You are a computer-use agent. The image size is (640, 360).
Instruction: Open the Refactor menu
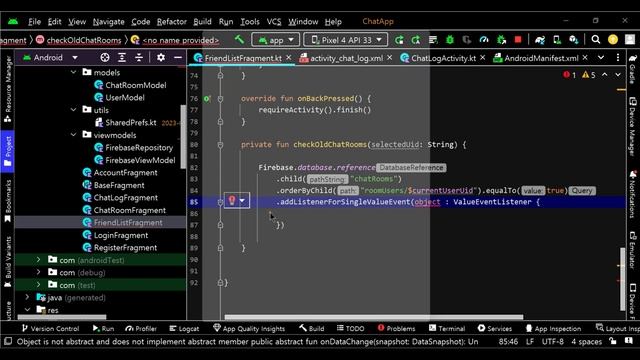point(171,22)
